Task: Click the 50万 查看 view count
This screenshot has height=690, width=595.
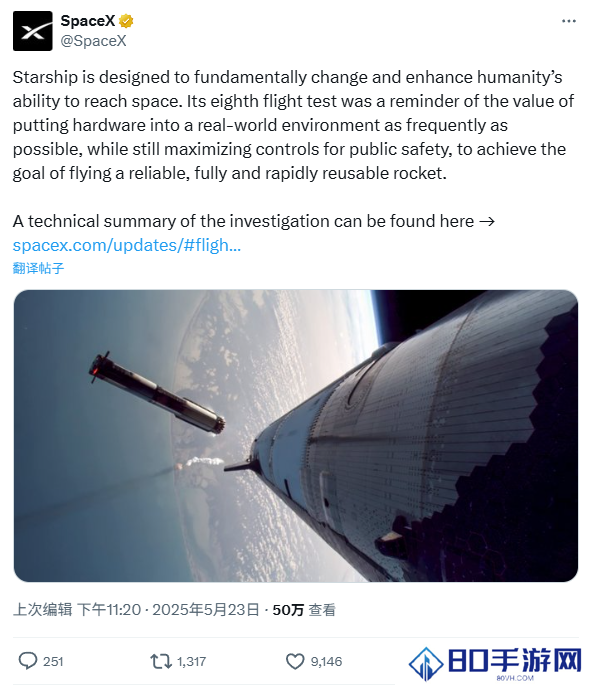Action: click(x=304, y=610)
